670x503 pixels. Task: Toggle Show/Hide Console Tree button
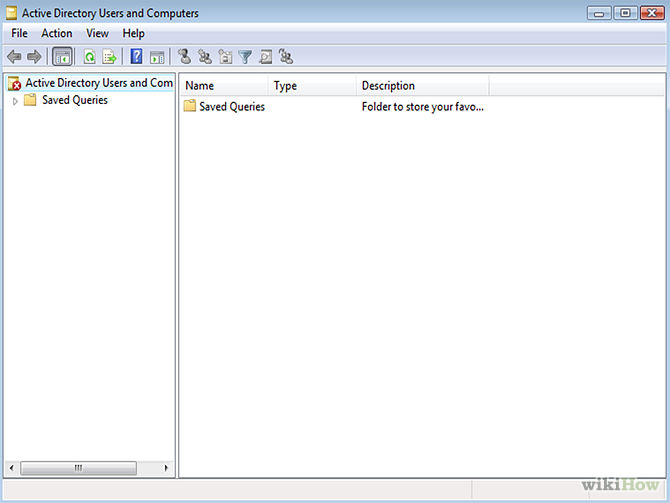click(62, 56)
